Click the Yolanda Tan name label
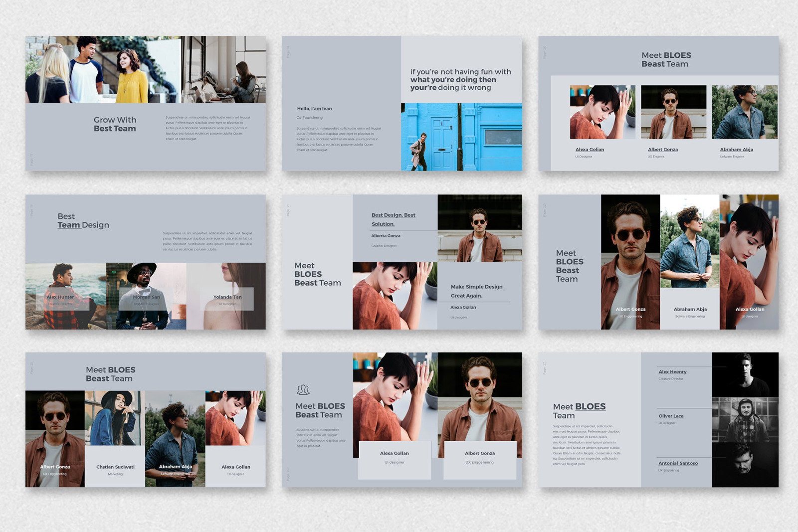Image resolution: width=798 pixels, height=532 pixels. [x=227, y=297]
